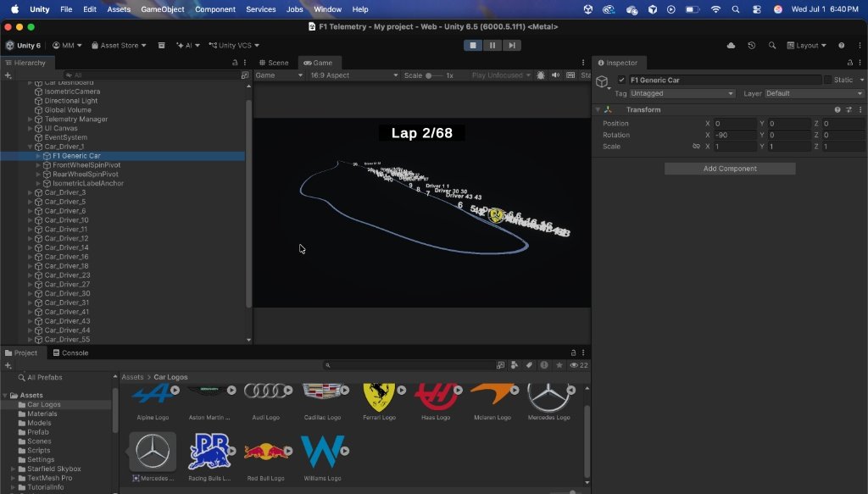Stop play mode with the stop button
Screen dimensions: 868x494
click(473, 46)
